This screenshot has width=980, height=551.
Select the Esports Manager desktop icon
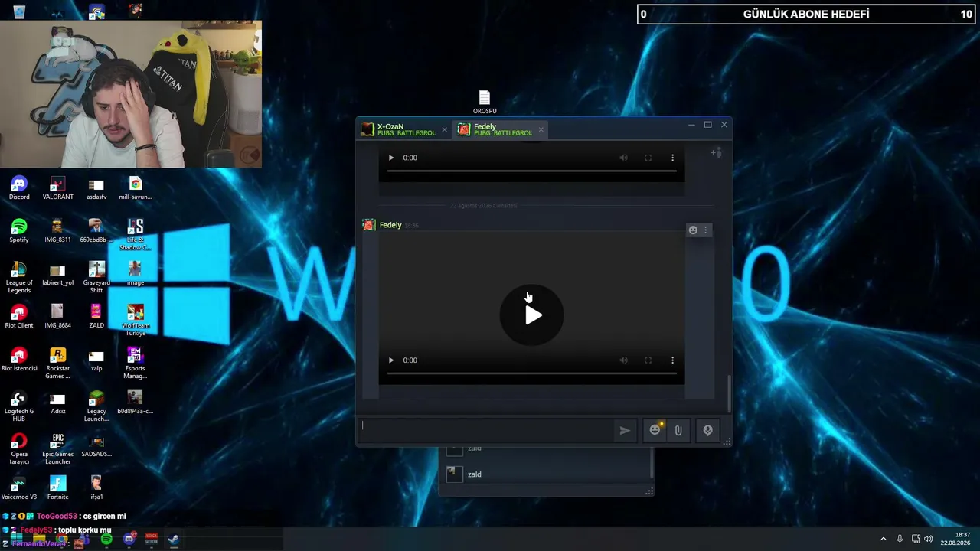(x=136, y=363)
